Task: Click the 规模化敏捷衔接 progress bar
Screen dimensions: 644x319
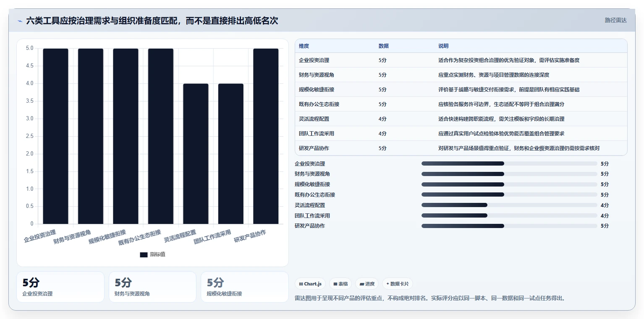Action: coord(509,184)
